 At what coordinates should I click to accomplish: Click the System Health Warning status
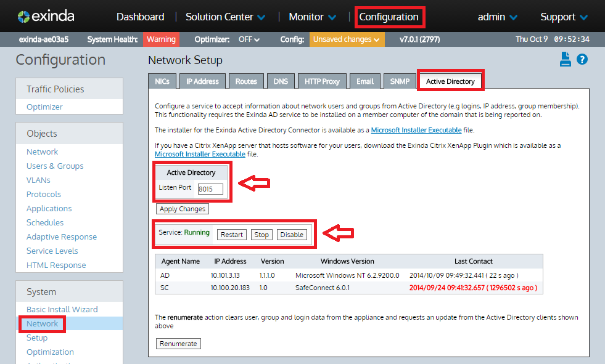[161, 39]
